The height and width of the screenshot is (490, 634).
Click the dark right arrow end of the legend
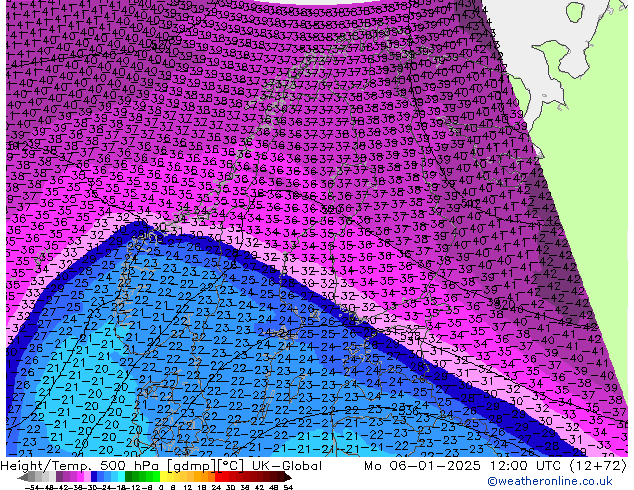tap(287, 477)
